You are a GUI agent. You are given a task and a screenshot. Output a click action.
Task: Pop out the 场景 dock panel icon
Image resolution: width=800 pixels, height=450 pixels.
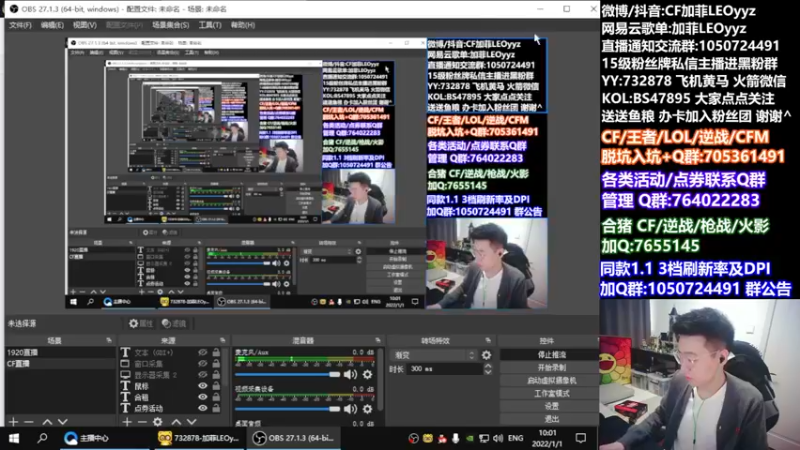click(x=109, y=340)
